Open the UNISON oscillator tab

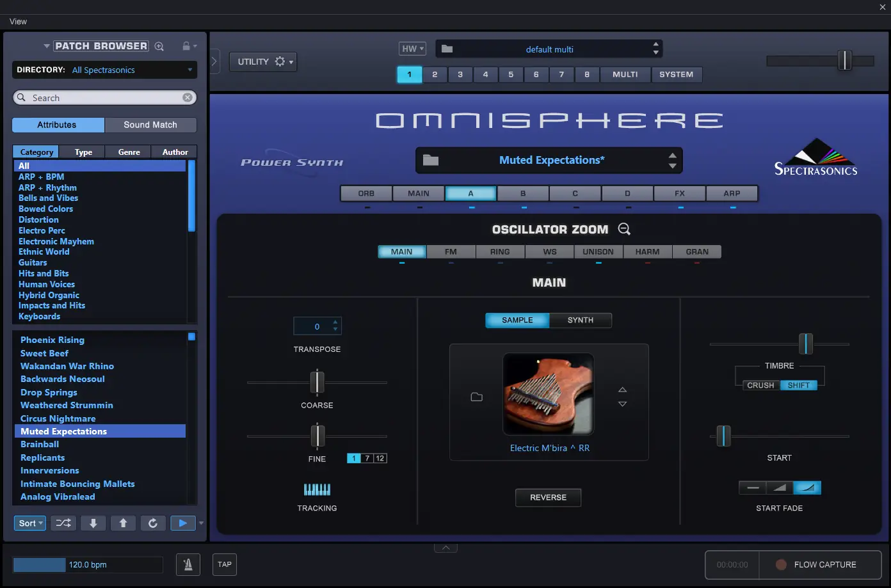598,251
